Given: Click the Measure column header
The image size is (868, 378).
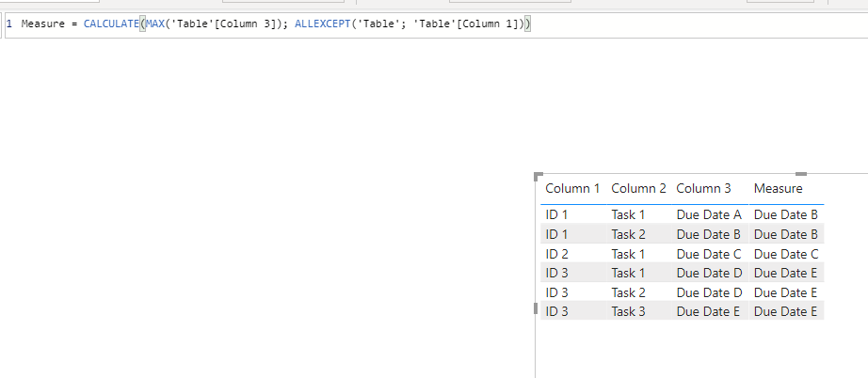Looking at the screenshot, I should 778,188.
